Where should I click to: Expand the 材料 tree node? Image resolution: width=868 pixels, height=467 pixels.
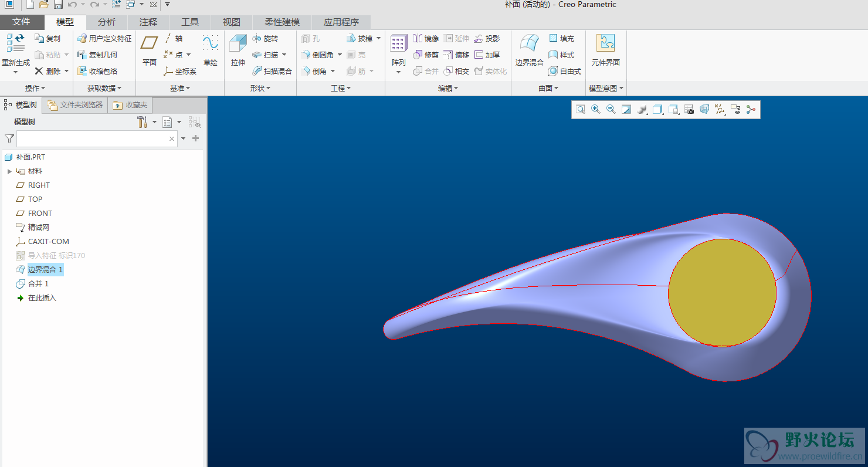click(x=9, y=171)
